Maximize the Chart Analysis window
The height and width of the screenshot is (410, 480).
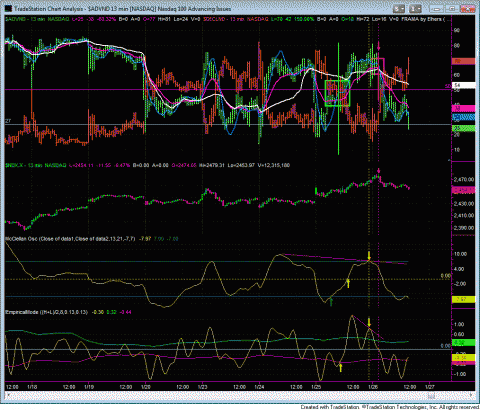[x=452, y=9]
